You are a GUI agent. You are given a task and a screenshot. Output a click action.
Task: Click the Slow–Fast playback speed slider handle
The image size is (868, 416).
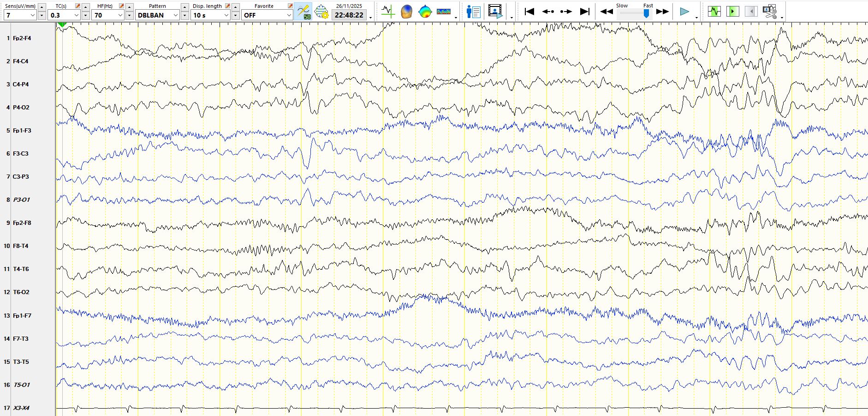coord(647,13)
